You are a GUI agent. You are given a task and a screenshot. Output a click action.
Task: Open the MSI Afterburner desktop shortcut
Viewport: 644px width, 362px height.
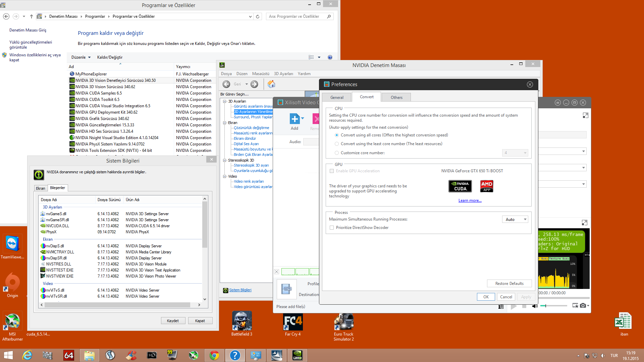(x=12, y=326)
